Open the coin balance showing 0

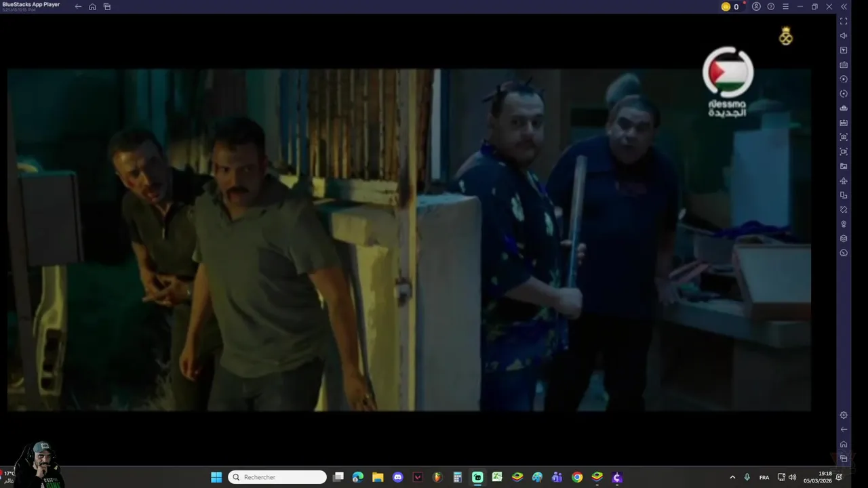[730, 7]
